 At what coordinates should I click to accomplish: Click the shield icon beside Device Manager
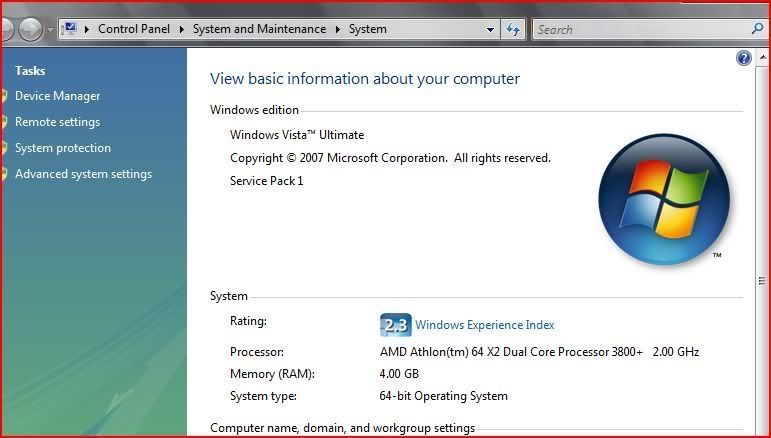pos(4,96)
